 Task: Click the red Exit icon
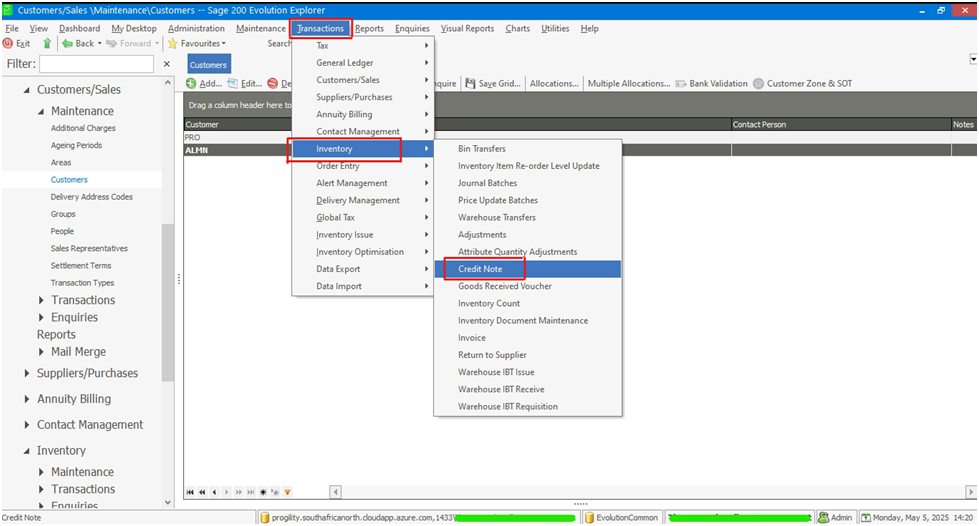[7, 44]
